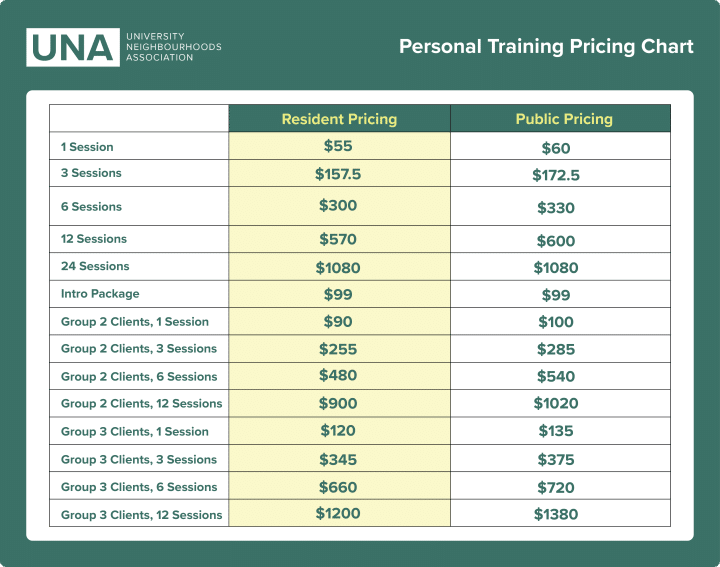Click the Personal Training Pricing Chart title
The image size is (720, 567).
pyautogui.click(x=546, y=47)
